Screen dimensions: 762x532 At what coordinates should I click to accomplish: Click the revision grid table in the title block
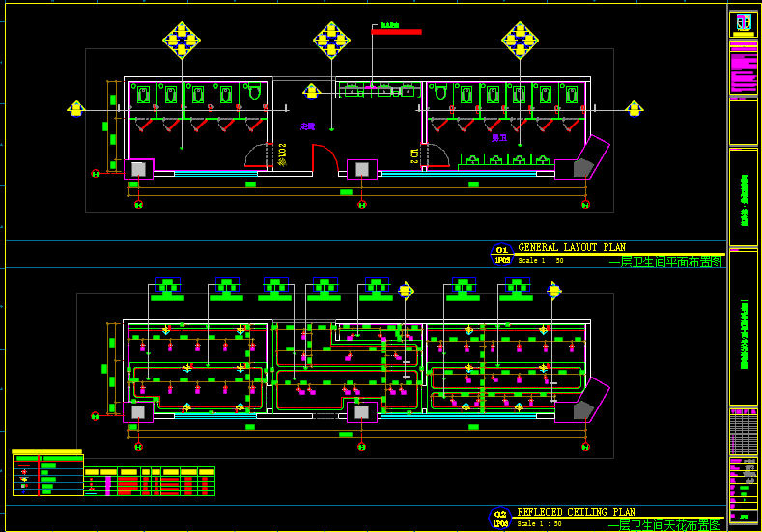[x=744, y=433]
